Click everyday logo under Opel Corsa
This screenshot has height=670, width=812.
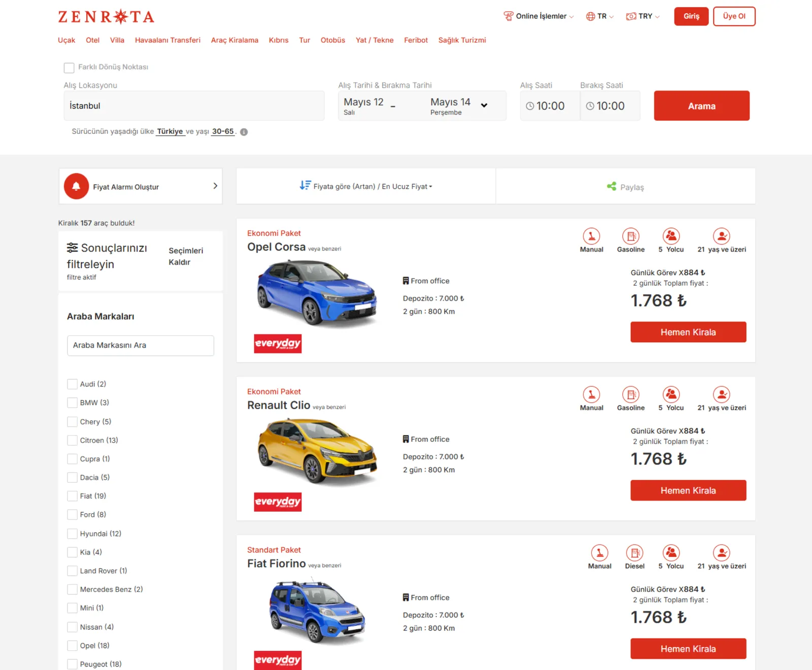click(x=278, y=343)
